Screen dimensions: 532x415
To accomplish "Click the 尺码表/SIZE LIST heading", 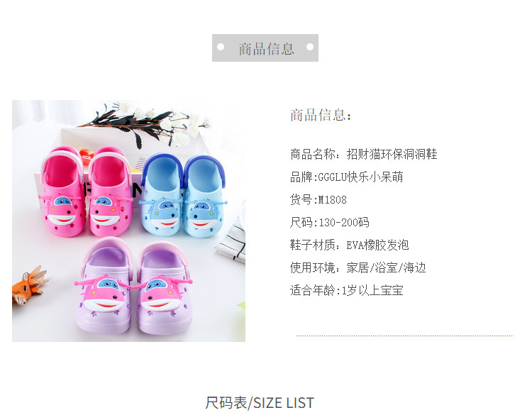I will pos(260,403).
